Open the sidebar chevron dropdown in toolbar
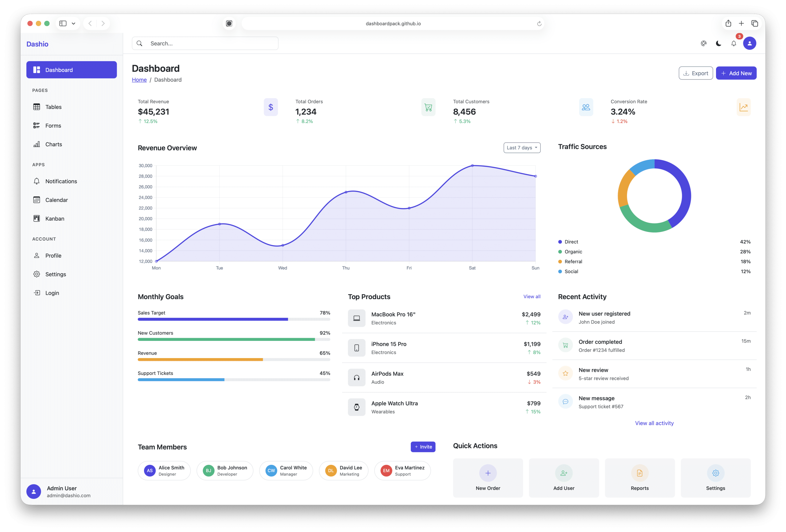This screenshot has height=532, width=786. (74, 23)
